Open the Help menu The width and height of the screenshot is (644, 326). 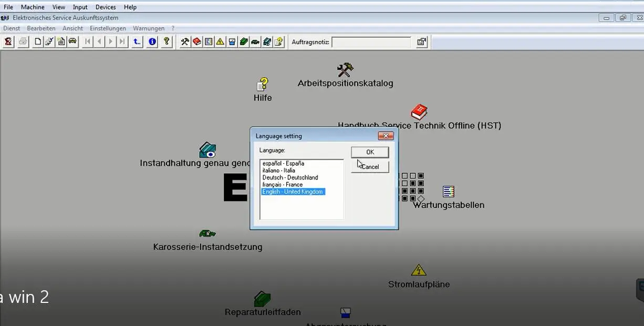tap(130, 7)
